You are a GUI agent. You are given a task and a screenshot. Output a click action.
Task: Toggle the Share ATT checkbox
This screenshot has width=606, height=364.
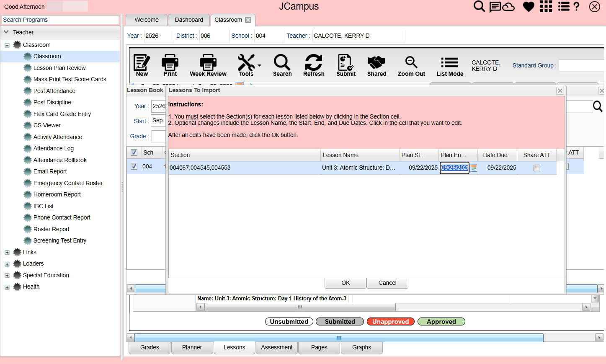pos(537,168)
